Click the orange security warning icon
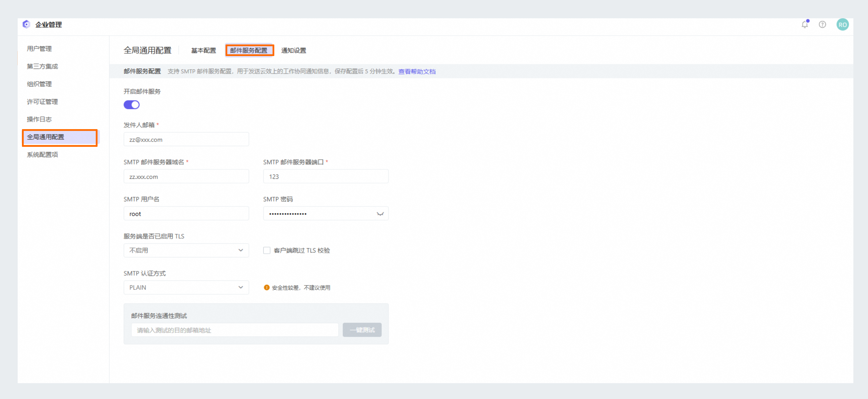Viewport: 868px width, 399px height. pos(266,288)
